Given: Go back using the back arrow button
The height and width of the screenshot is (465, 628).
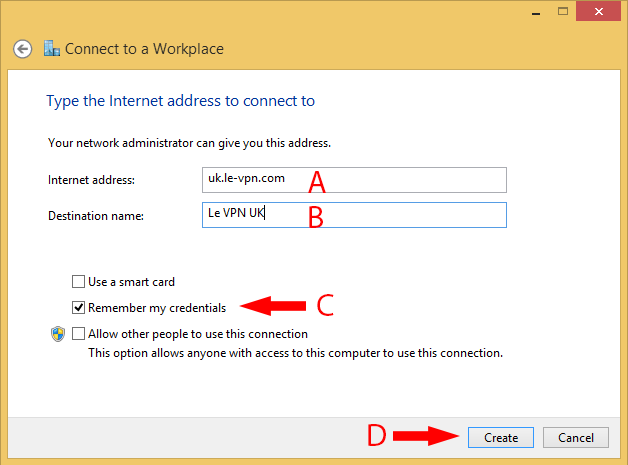Looking at the screenshot, I should point(22,49).
